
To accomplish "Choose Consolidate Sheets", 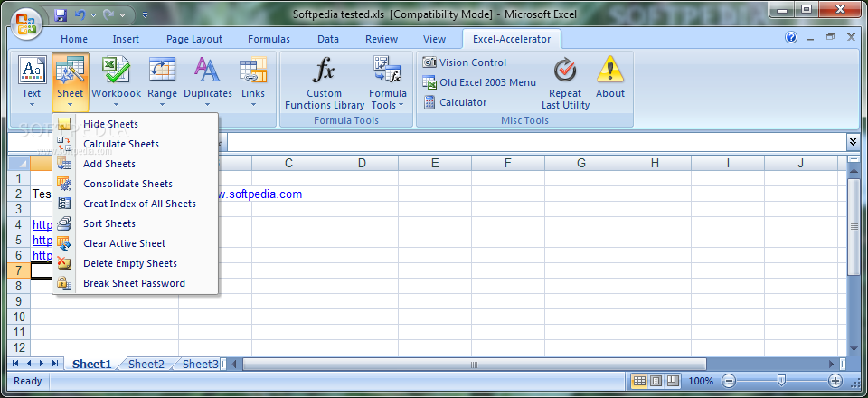I will tap(137, 184).
